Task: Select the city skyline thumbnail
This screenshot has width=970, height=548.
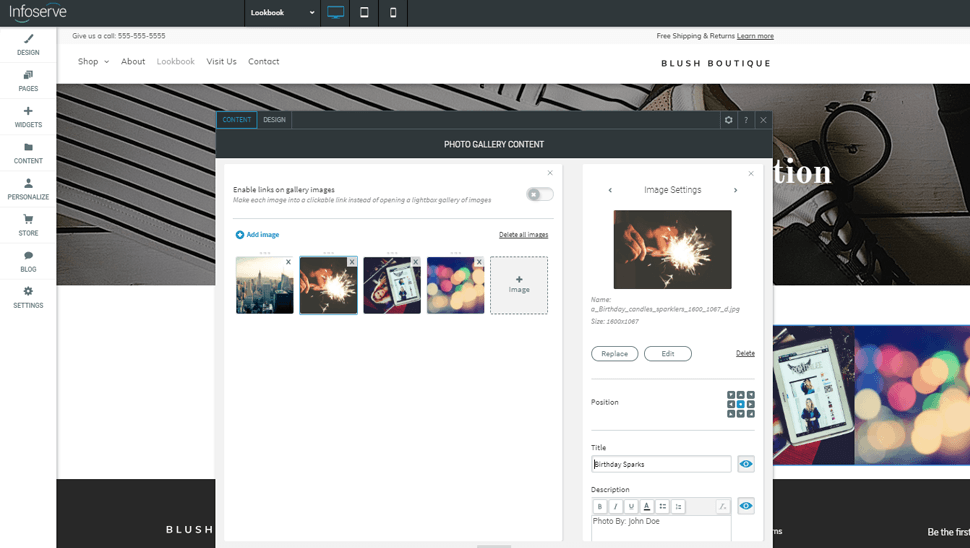Action: click(x=264, y=286)
